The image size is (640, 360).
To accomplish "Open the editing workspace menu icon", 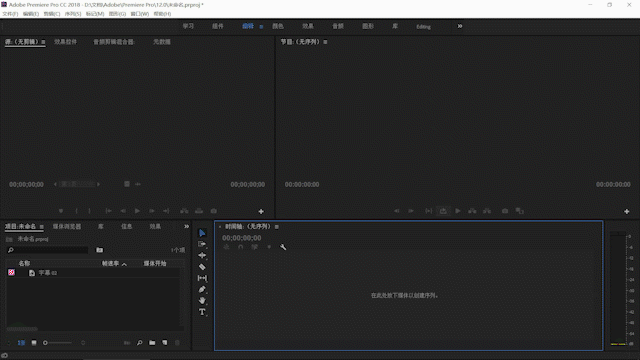I will tap(261, 27).
